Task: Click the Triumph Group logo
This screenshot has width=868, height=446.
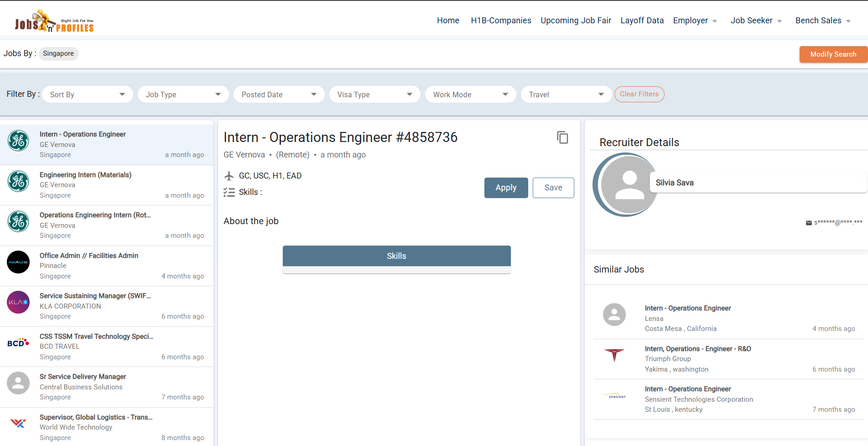Action: (614, 355)
